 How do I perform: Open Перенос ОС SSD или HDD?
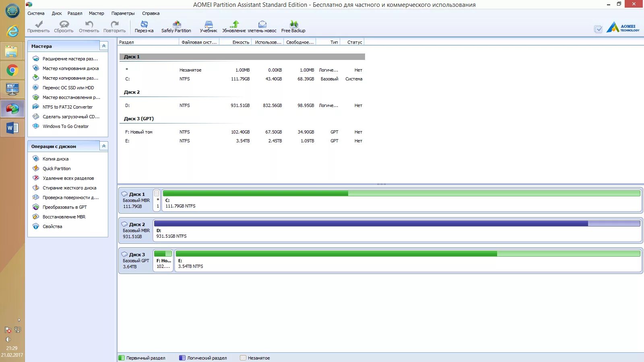click(68, 88)
